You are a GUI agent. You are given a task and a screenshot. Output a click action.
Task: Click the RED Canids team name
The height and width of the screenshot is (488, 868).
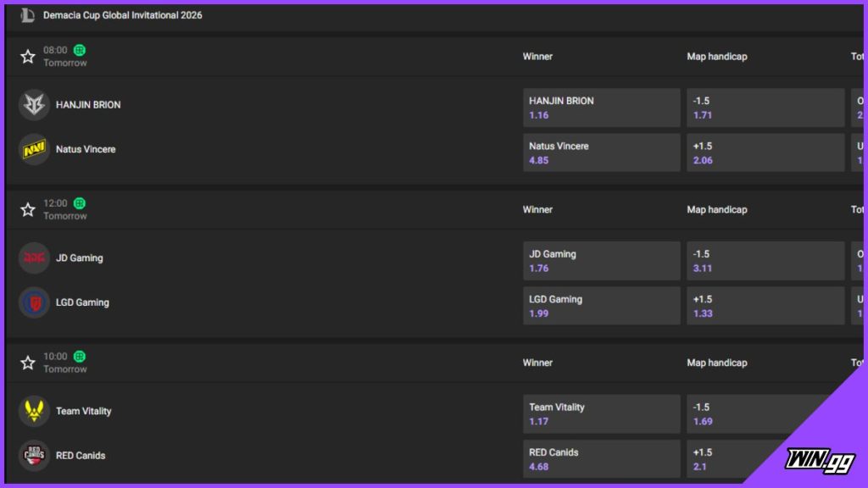(x=81, y=455)
